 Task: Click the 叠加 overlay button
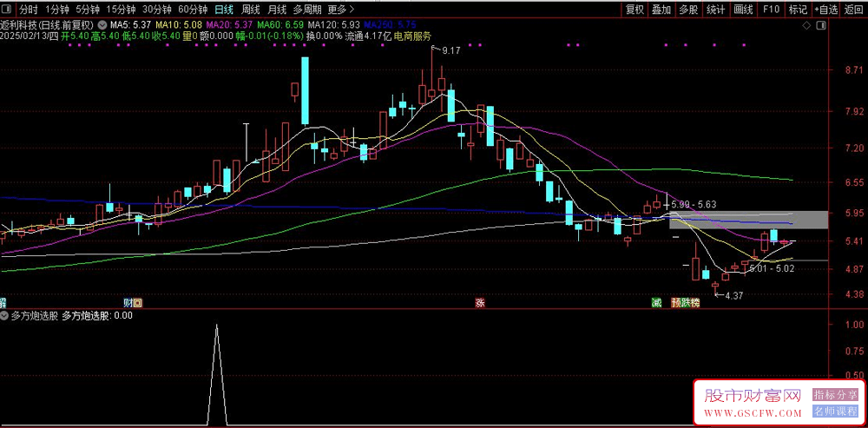point(661,10)
